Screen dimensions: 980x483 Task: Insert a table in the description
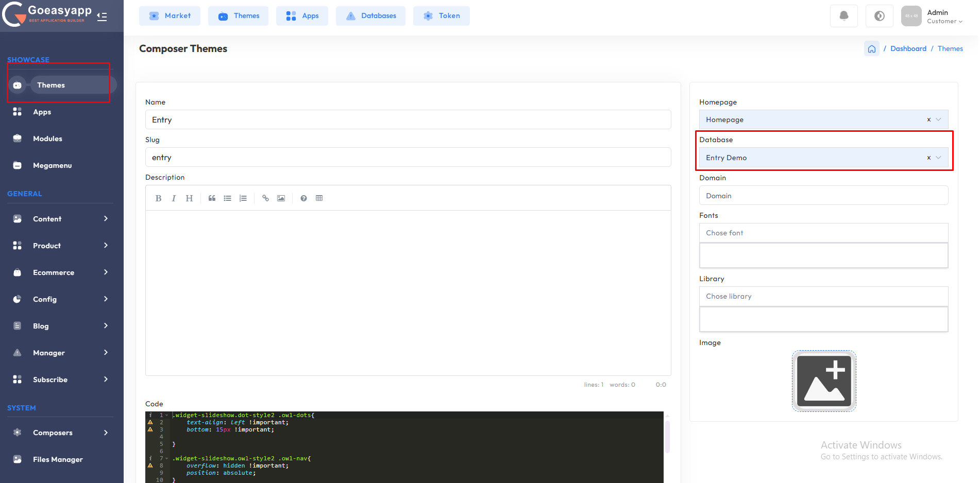319,198
